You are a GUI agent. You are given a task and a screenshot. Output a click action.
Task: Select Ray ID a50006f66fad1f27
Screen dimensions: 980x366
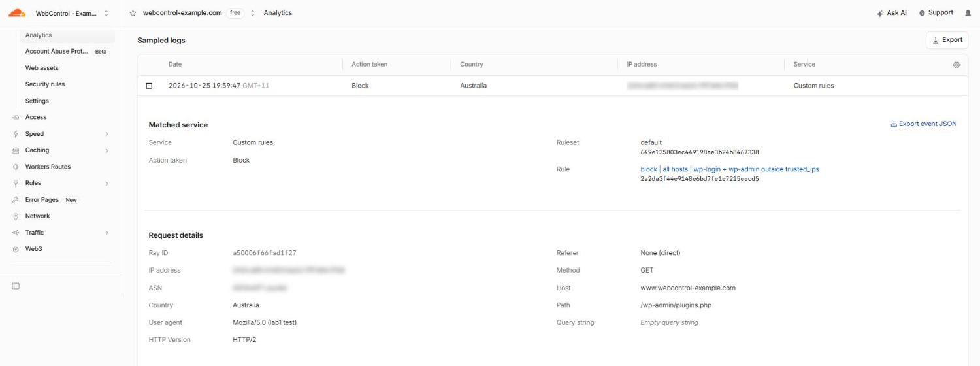[265, 253]
